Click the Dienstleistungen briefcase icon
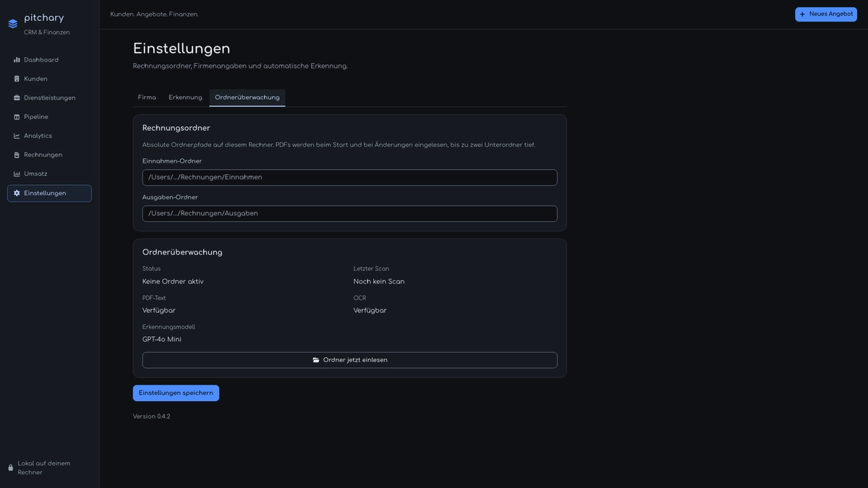Screen dimensions: 868x488 click(x=17, y=98)
